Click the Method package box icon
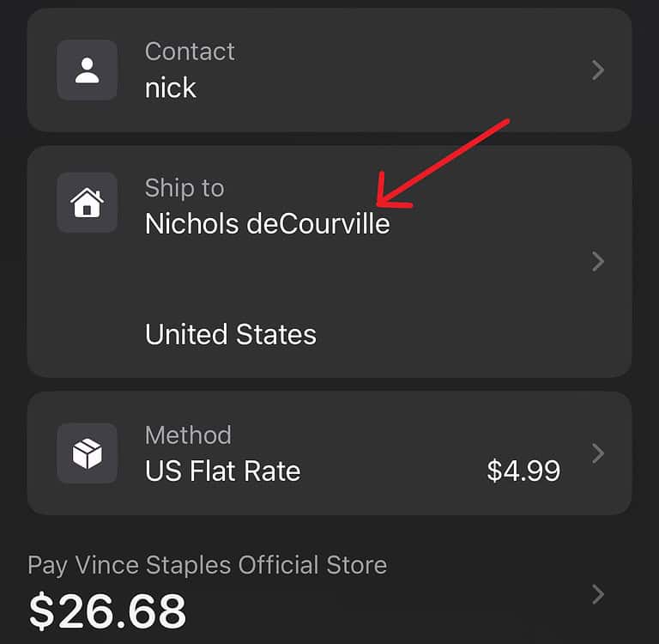 pos(87,453)
